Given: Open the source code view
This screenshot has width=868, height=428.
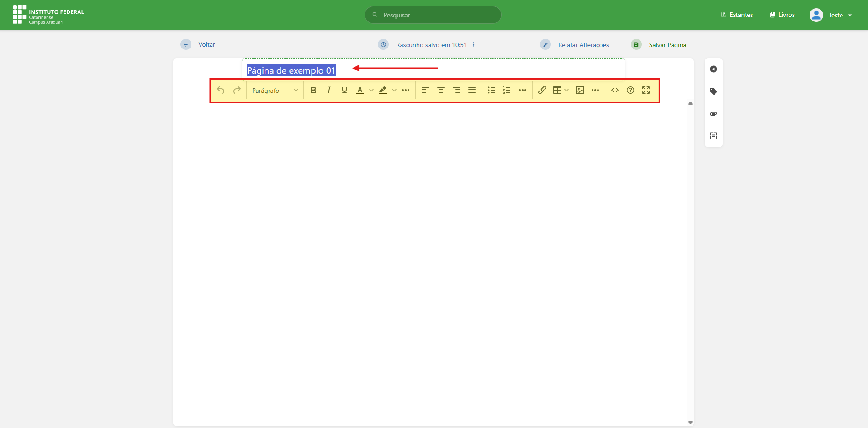Looking at the screenshot, I should [x=615, y=90].
